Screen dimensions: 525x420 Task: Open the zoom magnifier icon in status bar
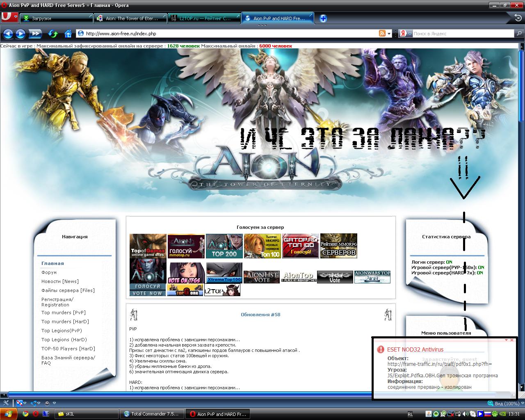pos(490,403)
